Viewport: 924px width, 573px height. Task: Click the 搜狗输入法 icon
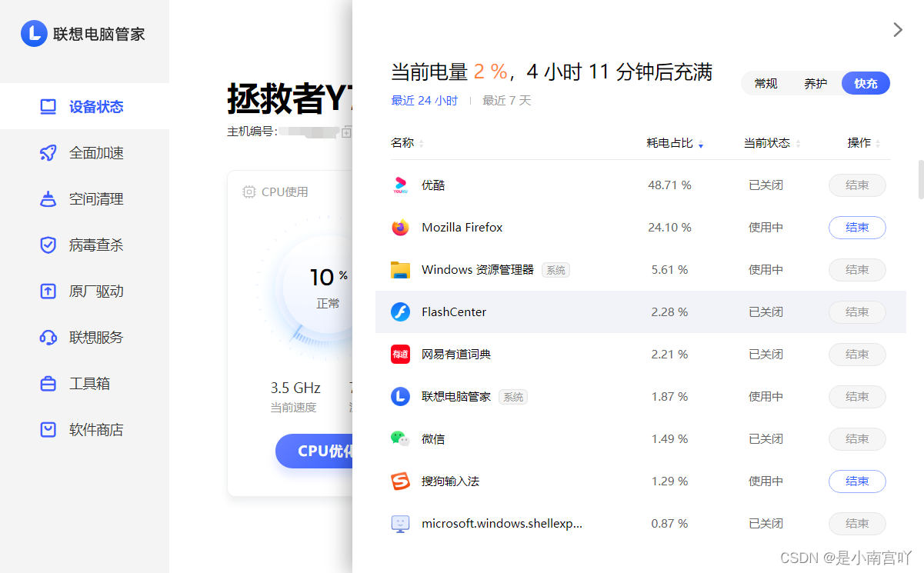tap(400, 481)
